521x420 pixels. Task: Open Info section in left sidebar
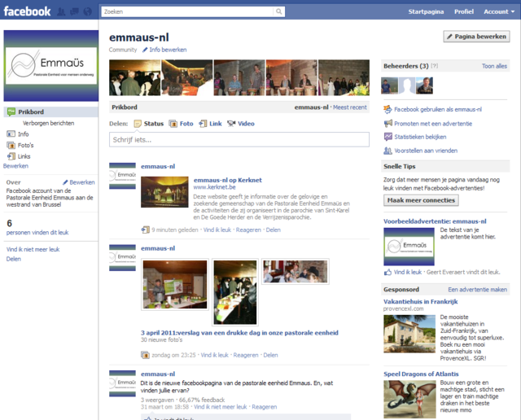[x=23, y=134]
